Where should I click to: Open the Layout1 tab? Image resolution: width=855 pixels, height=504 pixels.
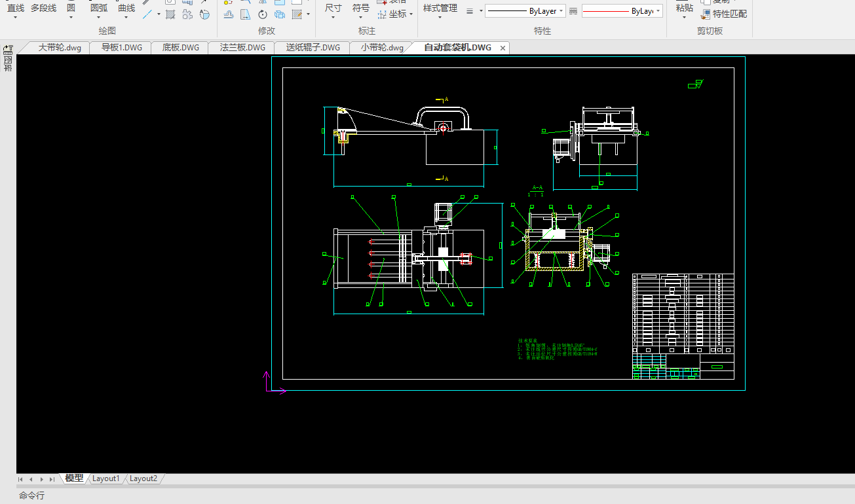click(105, 478)
